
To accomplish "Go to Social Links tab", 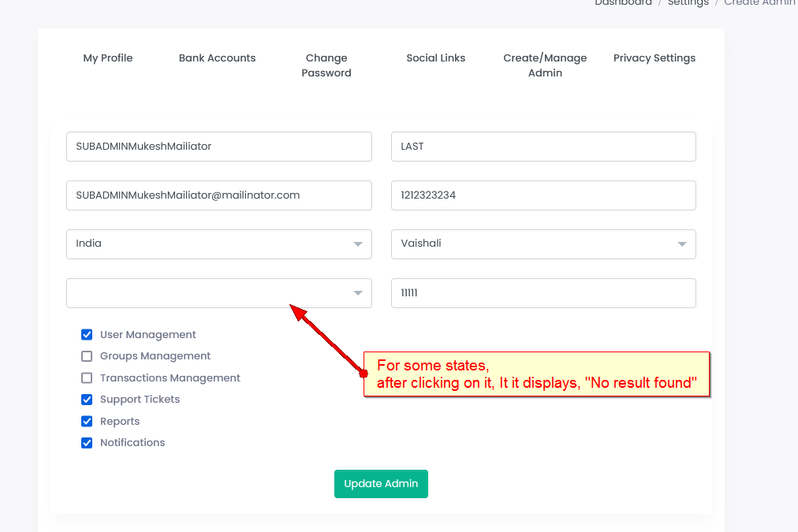I will [x=436, y=58].
